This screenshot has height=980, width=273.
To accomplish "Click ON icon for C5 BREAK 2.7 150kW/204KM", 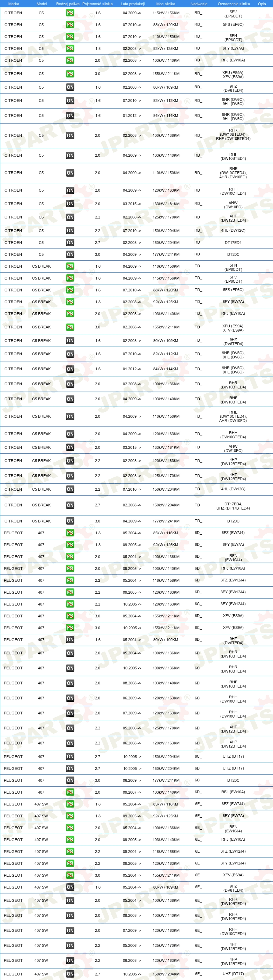I will click(x=70, y=505).
